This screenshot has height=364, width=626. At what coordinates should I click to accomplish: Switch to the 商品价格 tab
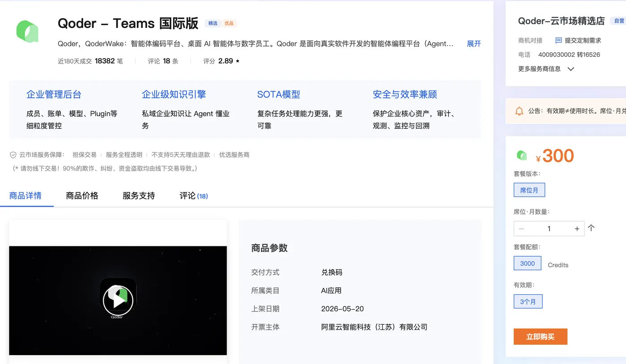[82, 195]
